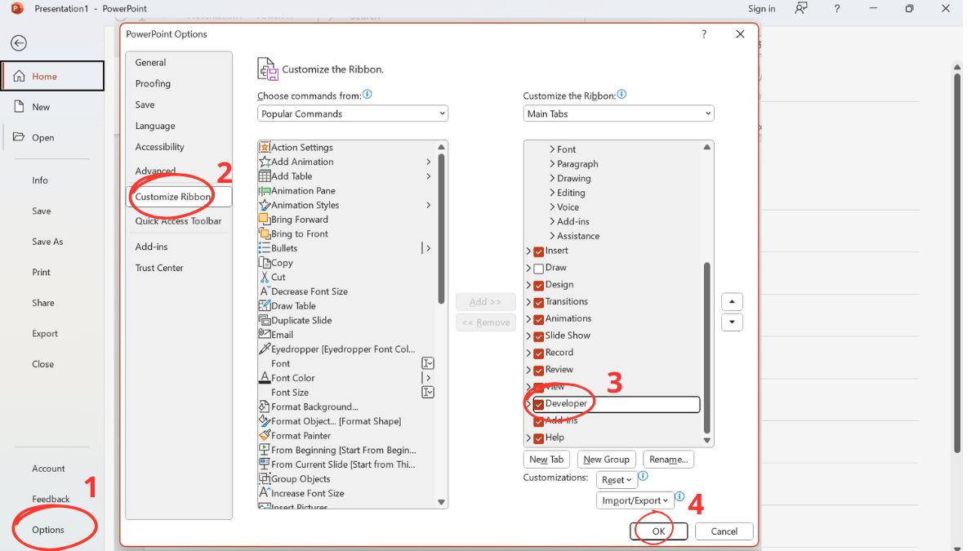This screenshot has width=980, height=551.
Task: Uncheck the Slide Show tab checkbox
Action: pyautogui.click(x=539, y=336)
